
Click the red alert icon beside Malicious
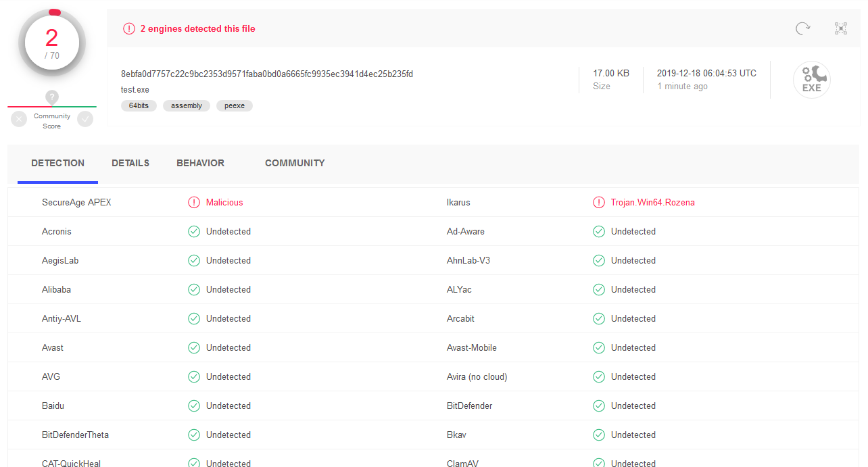tap(194, 202)
